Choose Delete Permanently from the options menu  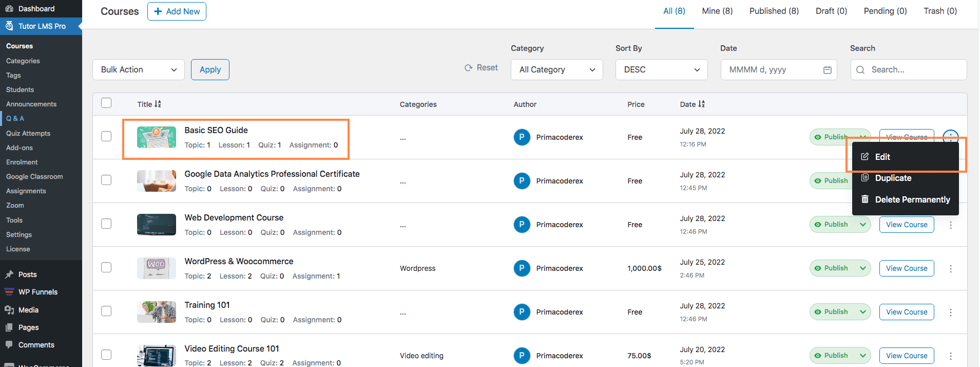pos(906,199)
